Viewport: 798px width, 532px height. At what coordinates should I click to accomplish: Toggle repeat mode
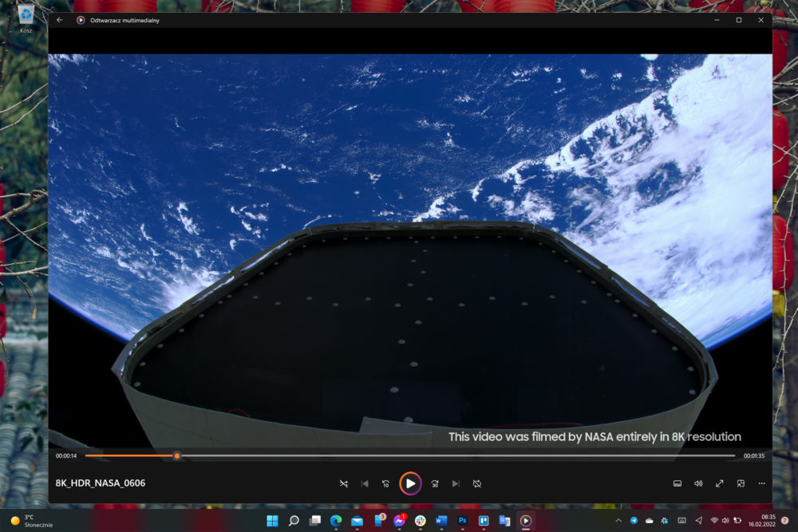477,483
